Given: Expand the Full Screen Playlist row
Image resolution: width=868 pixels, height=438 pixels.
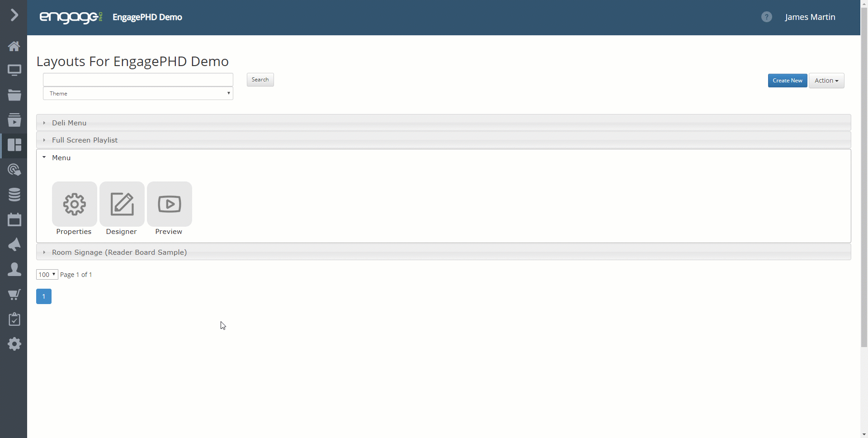Looking at the screenshot, I should (443, 140).
